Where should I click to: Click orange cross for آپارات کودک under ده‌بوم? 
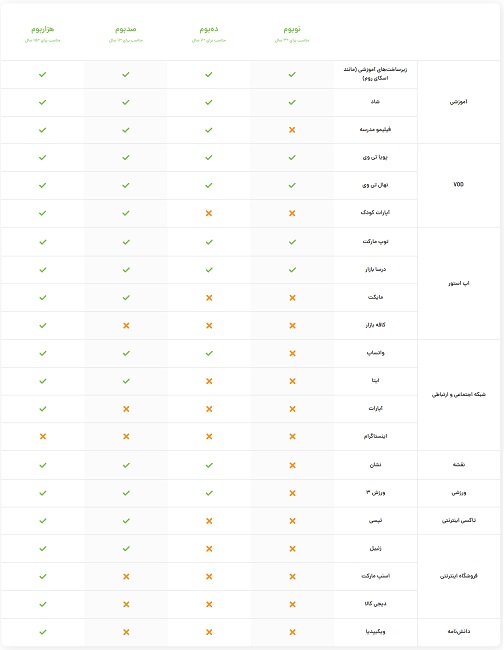(x=209, y=213)
